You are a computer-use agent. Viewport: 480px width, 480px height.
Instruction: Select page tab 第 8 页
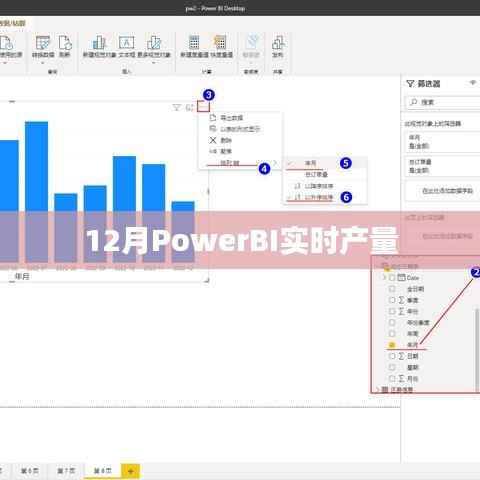102,471
